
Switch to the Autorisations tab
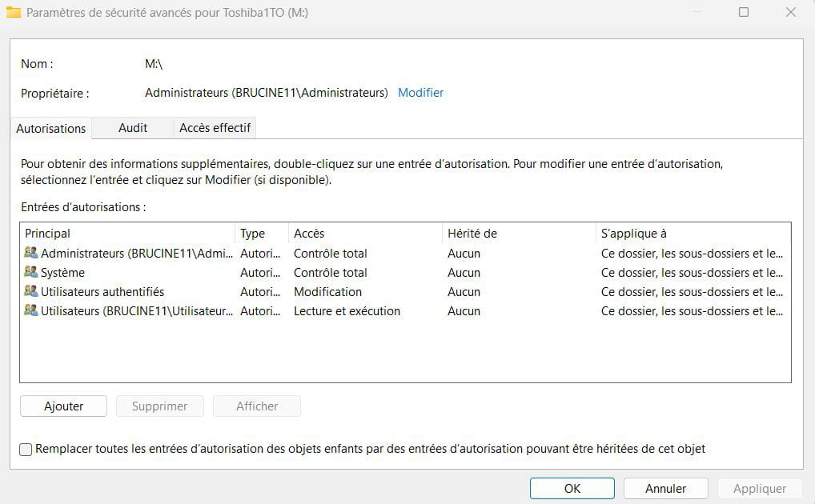click(x=51, y=128)
